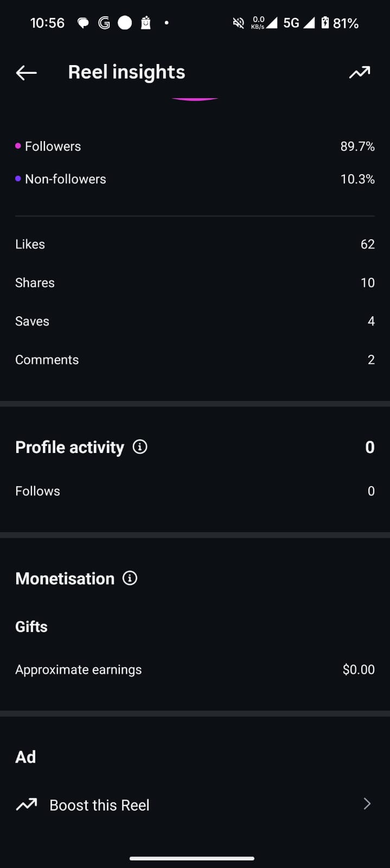Tap the Boost this Reel label
Viewport: 390px width, 868px height.
tap(99, 805)
